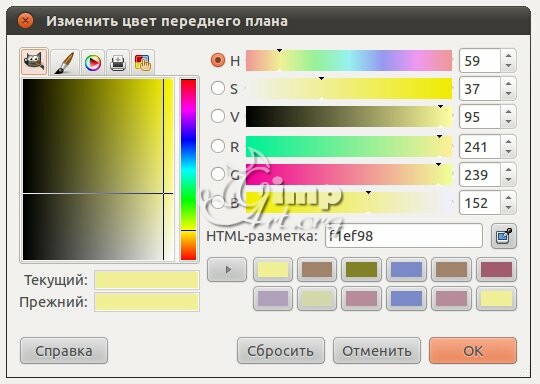The height and width of the screenshot is (384, 540).
Task: Decrease the S value with down arrow
Action: 508,94
